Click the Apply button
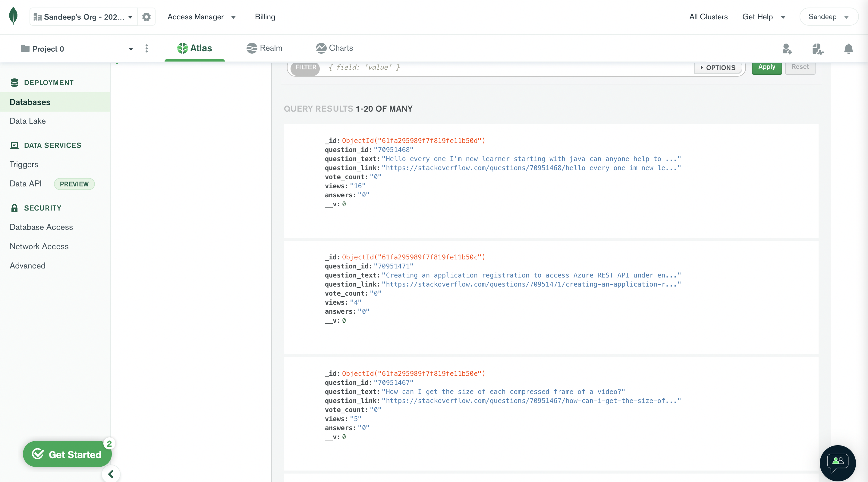This screenshot has height=482, width=868. click(766, 67)
